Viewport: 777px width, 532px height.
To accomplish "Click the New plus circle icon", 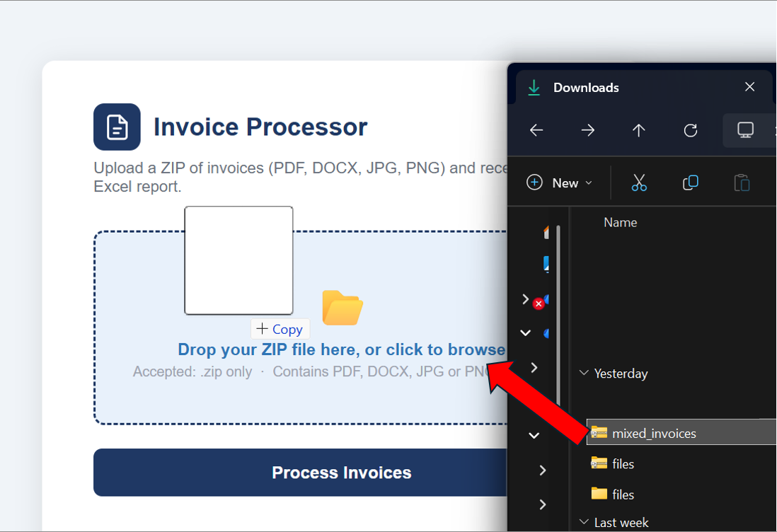I will point(534,183).
